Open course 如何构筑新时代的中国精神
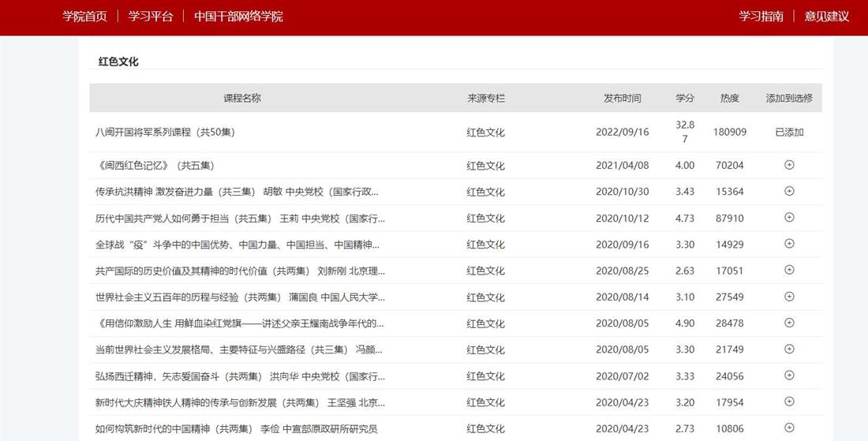 point(237,429)
